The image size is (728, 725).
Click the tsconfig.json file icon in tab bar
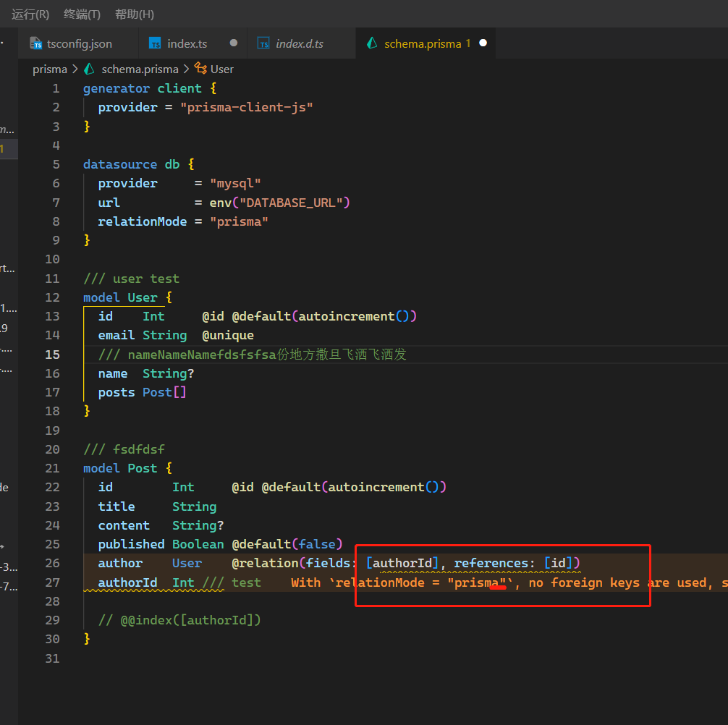36,43
